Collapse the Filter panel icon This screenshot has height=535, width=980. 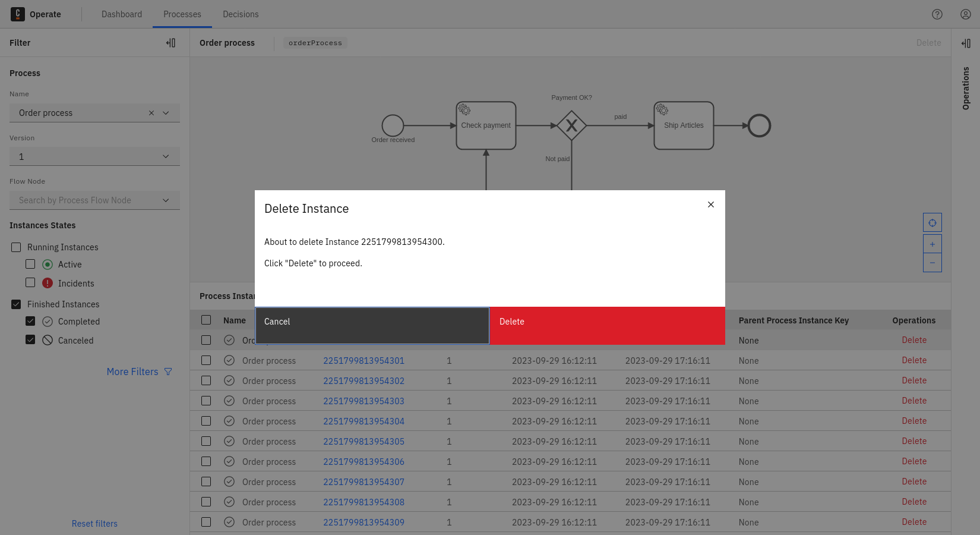pyautogui.click(x=171, y=43)
